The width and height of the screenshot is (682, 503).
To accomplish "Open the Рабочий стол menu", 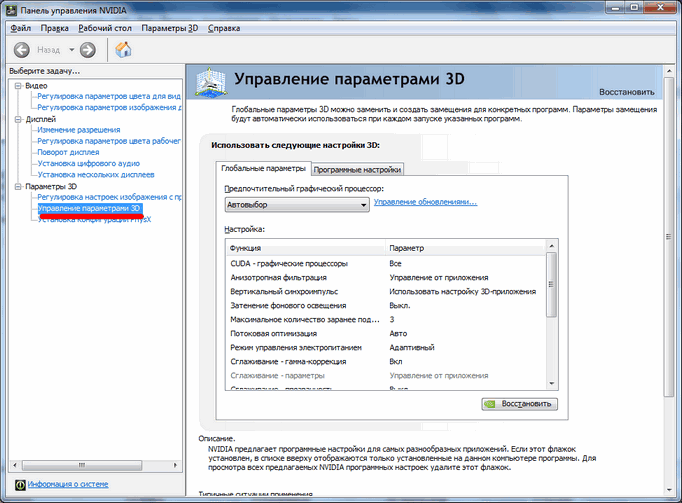I will (105, 28).
